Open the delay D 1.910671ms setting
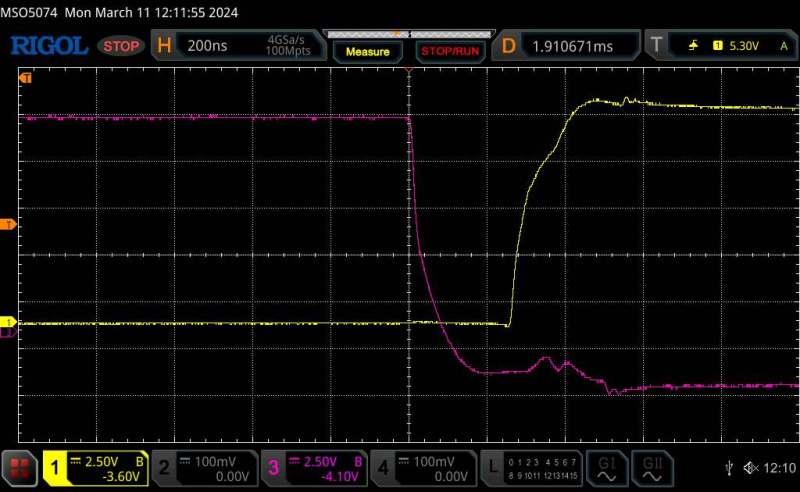The image size is (800, 492). [569, 46]
